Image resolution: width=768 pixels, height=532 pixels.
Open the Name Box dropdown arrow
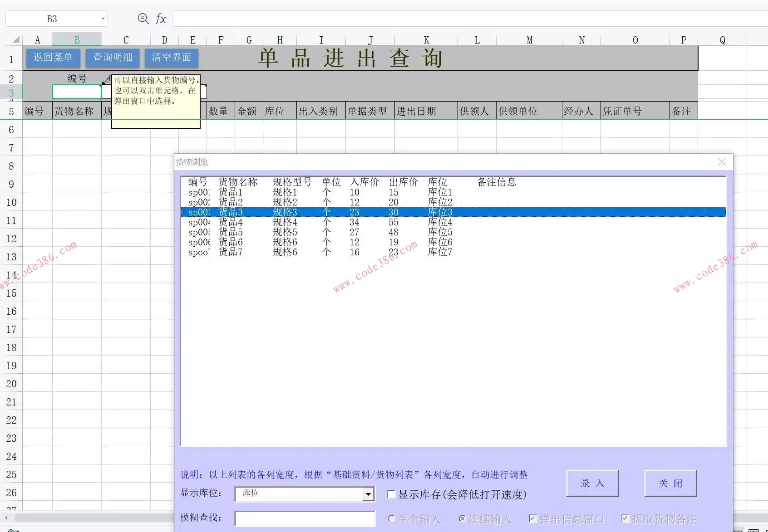[103, 19]
